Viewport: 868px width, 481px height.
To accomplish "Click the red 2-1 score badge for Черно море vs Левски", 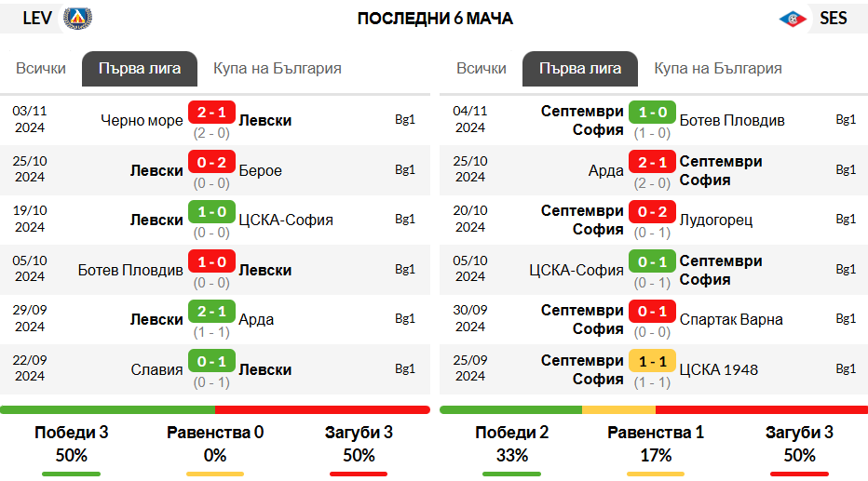I will point(211,113).
